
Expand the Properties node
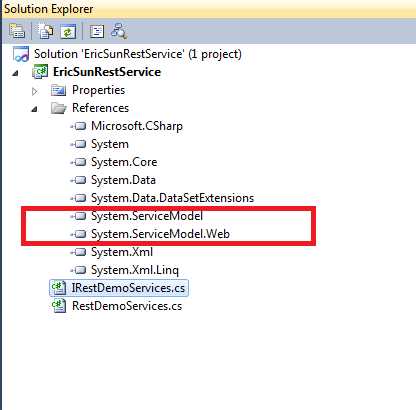pyautogui.click(x=35, y=91)
